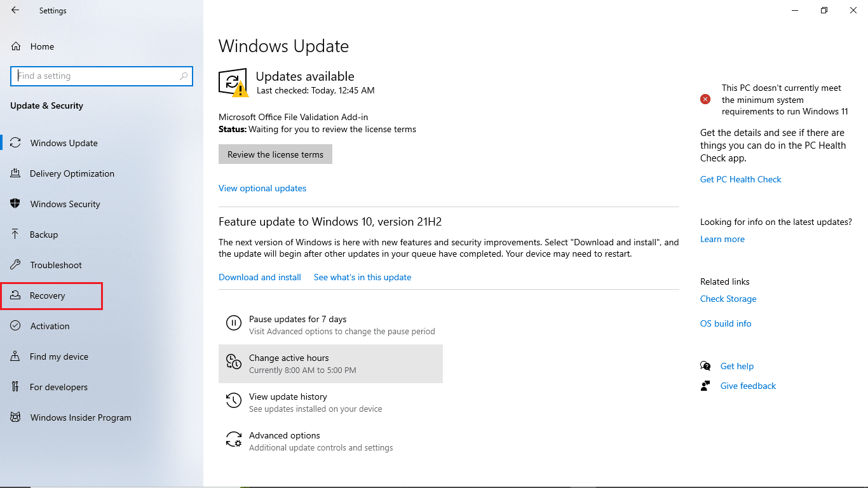
Task: Open OS build info link
Action: point(726,323)
